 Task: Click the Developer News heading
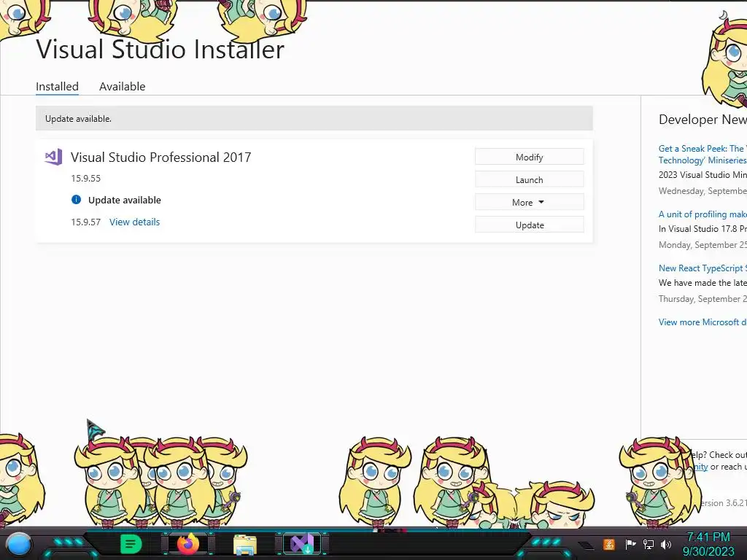[x=703, y=119]
